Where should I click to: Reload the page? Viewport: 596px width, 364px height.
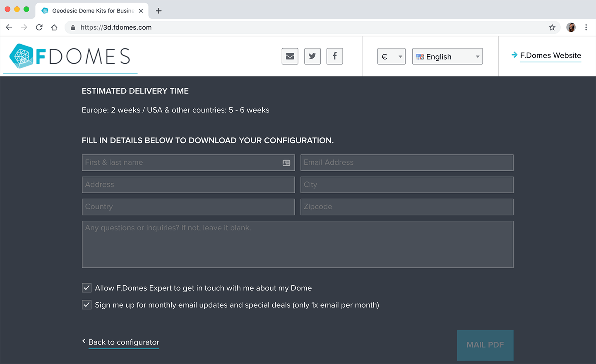[39, 27]
